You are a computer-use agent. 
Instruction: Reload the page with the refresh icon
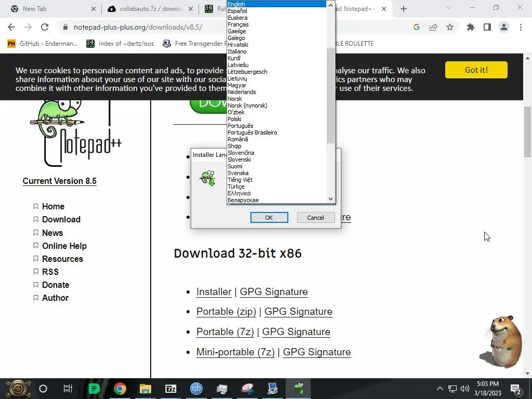coord(45,27)
